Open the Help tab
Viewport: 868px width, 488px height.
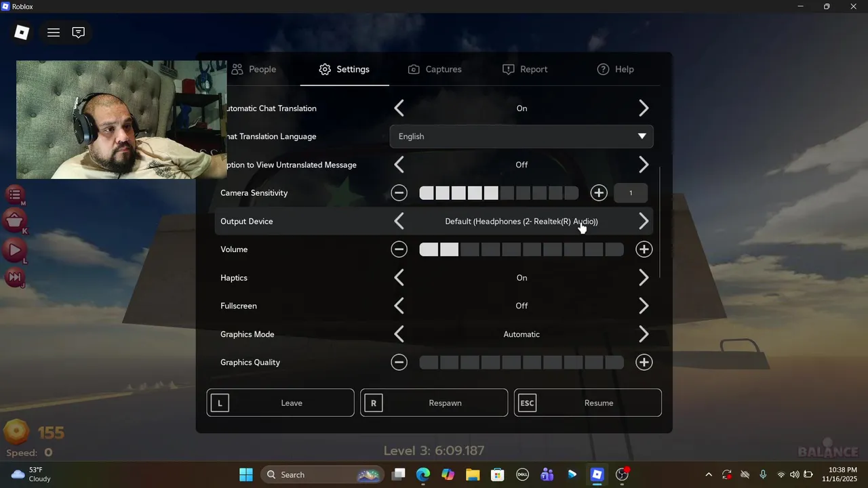point(615,69)
